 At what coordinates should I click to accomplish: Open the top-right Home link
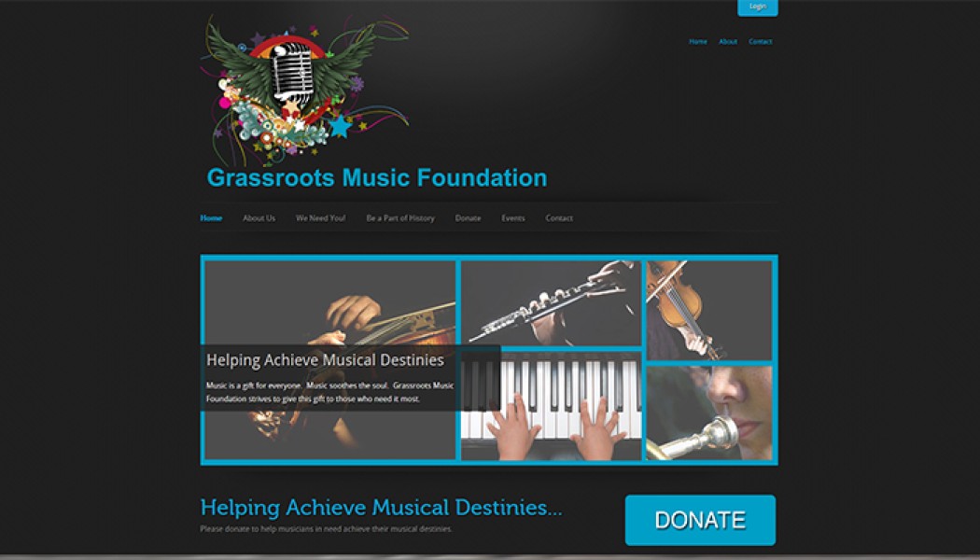[698, 42]
